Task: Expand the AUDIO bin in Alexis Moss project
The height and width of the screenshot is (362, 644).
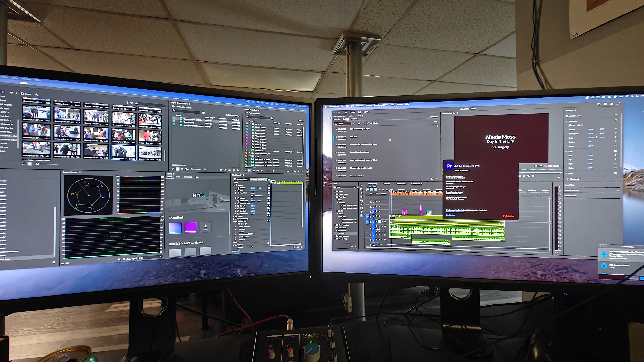Action: [250, 124]
